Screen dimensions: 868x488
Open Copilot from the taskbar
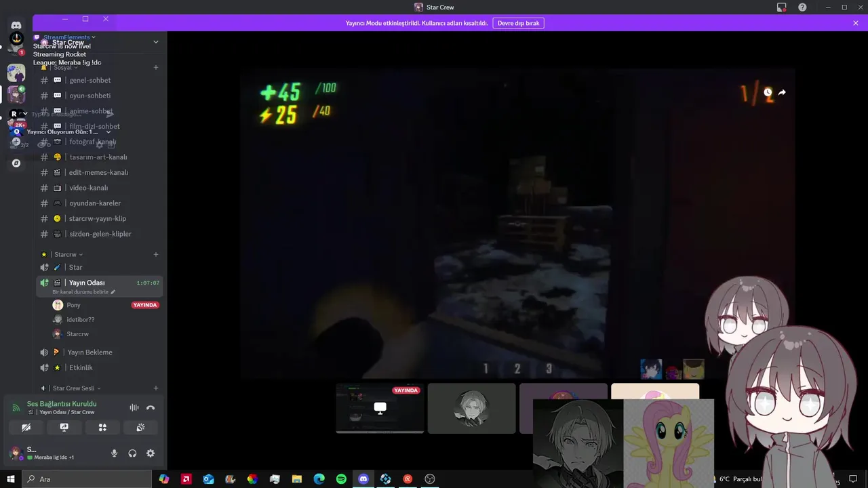click(164, 479)
